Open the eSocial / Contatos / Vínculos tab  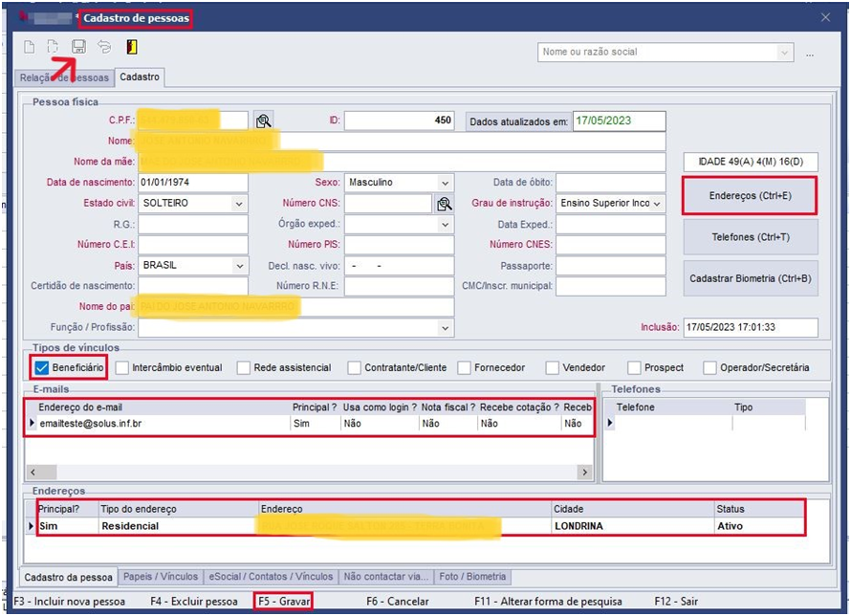[271, 577]
